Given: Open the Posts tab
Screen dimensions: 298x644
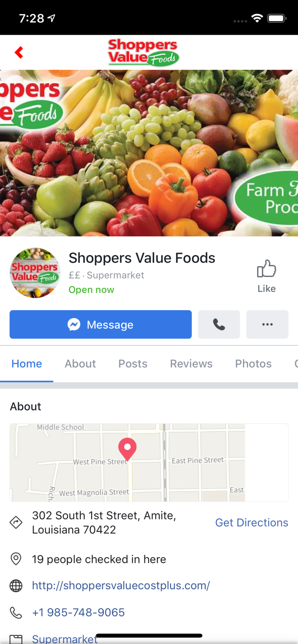Looking at the screenshot, I should tap(133, 364).
